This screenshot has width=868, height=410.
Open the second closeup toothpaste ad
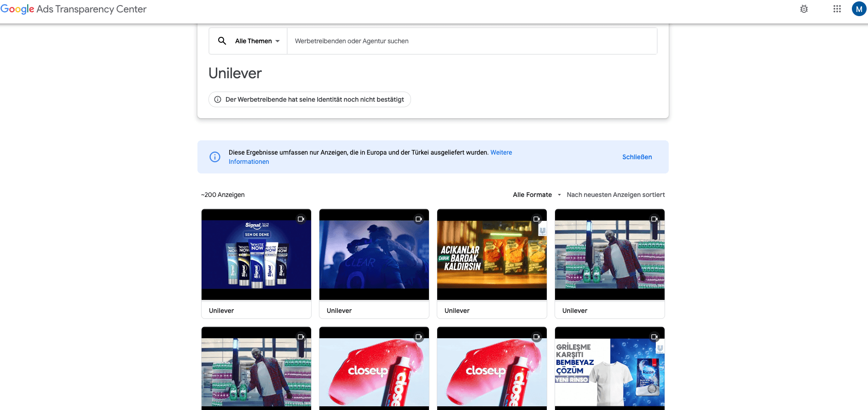[492, 369]
